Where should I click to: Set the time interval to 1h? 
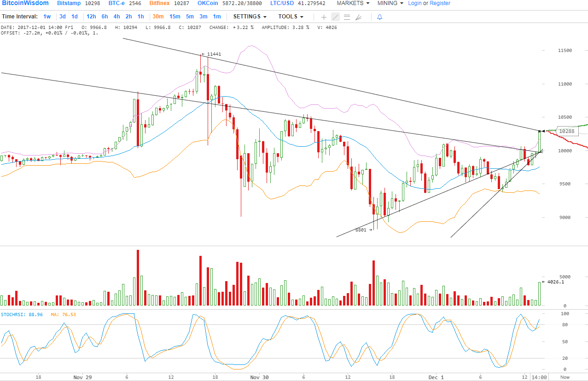(141, 17)
